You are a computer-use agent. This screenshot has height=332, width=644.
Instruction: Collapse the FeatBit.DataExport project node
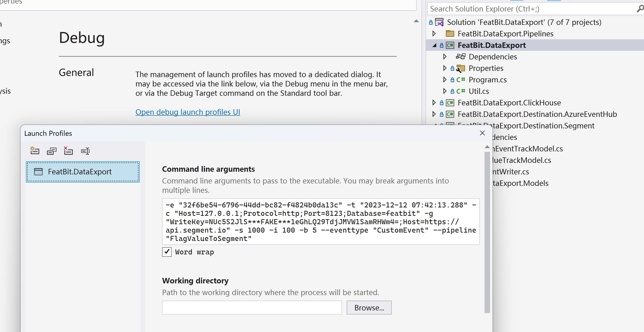point(434,45)
